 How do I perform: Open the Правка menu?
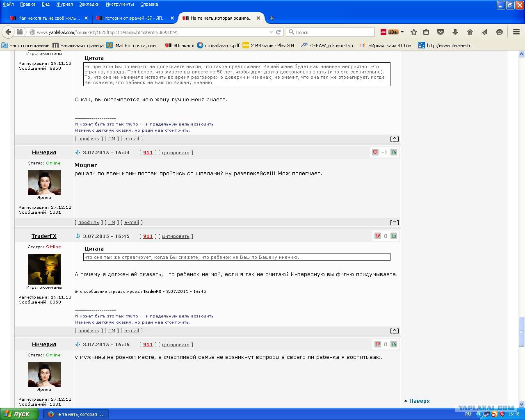click(x=27, y=4)
